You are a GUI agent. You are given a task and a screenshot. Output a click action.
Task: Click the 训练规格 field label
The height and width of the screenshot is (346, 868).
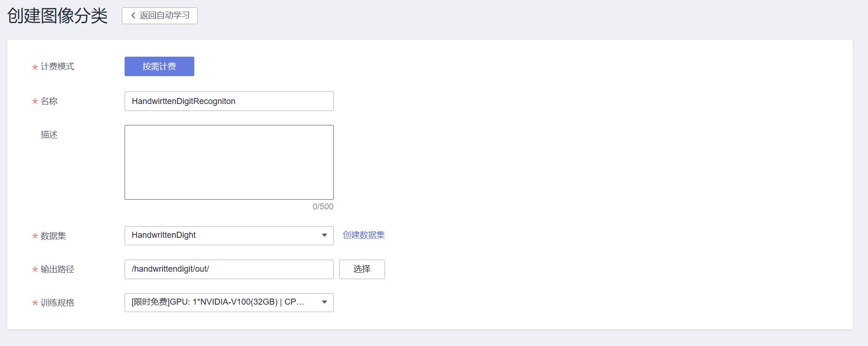point(57,302)
